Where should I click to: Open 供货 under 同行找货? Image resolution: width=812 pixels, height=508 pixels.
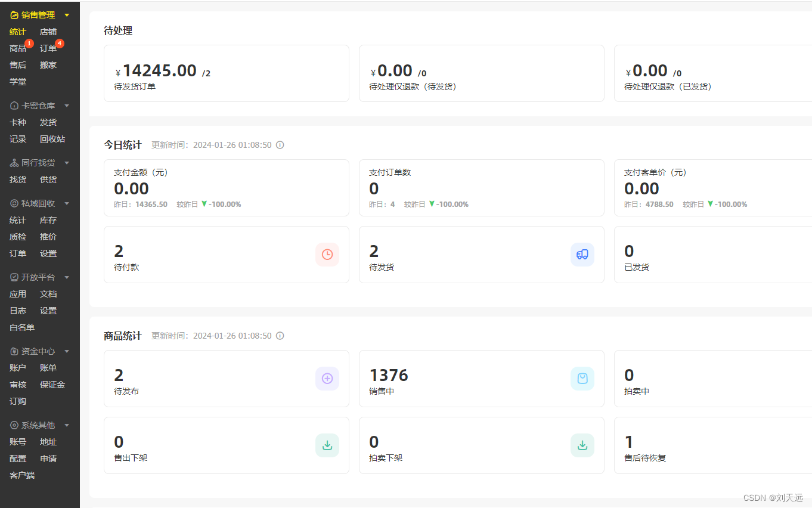[x=48, y=179]
